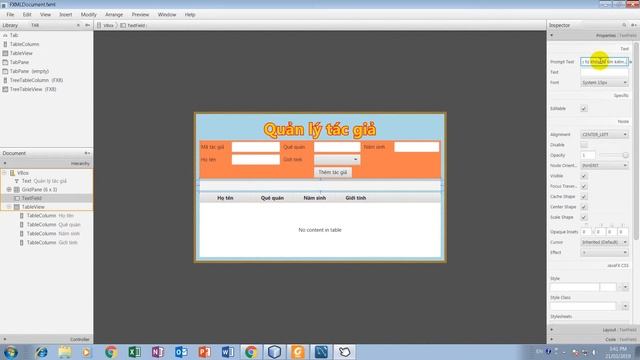The width and height of the screenshot is (640, 360).
Task: Open PowerPoint from the Windows taskbar
Action: tap(204, 352)
